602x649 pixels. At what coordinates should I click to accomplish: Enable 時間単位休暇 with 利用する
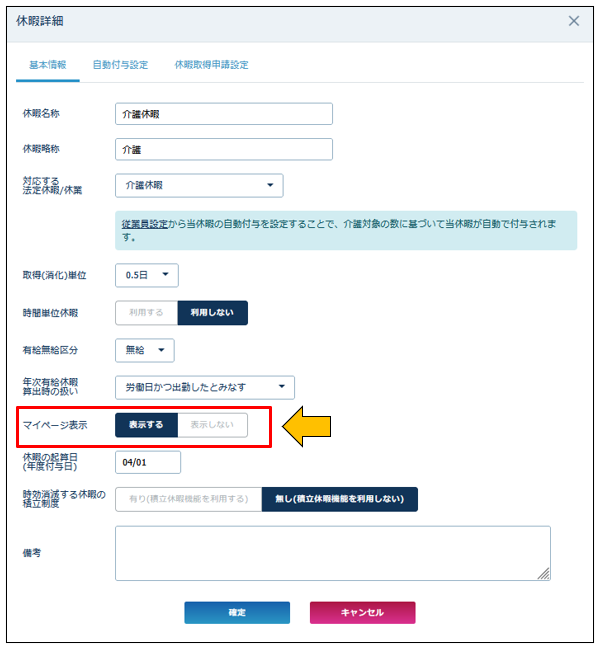(146, 312)
